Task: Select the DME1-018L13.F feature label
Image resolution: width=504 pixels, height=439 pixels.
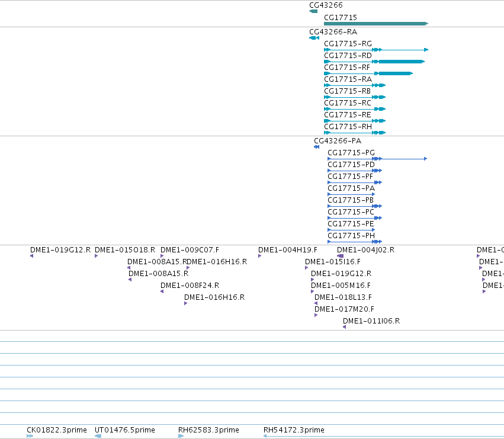Action: click(343, 297)
